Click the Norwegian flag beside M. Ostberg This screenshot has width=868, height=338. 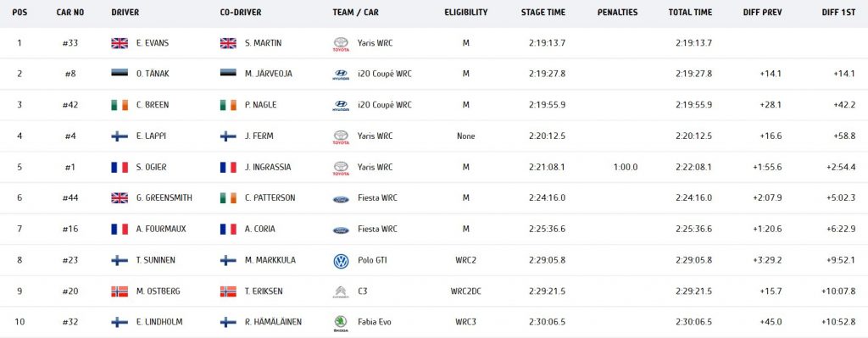pos(120,291)
